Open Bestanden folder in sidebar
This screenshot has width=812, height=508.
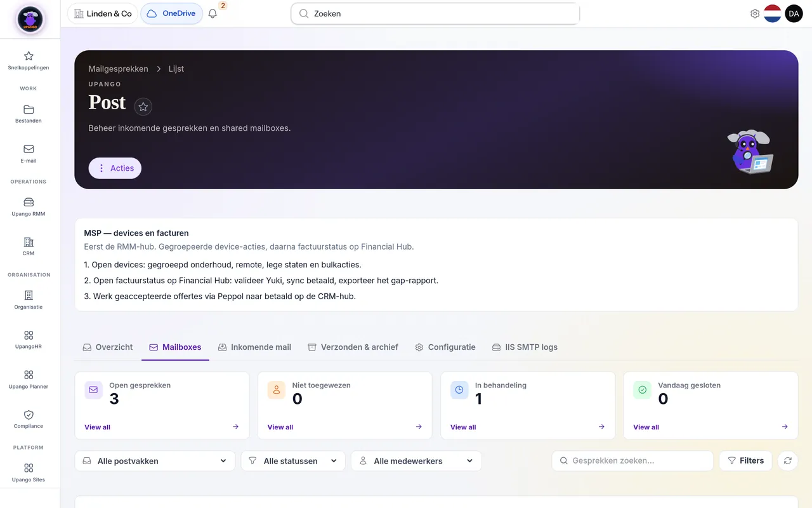(x=29, y=114)
